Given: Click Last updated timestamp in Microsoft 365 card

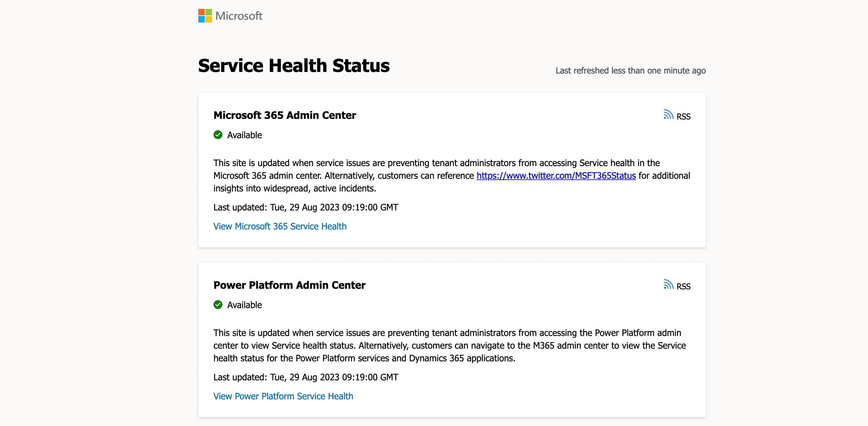Looking at the screenshot, I should 306,207.
